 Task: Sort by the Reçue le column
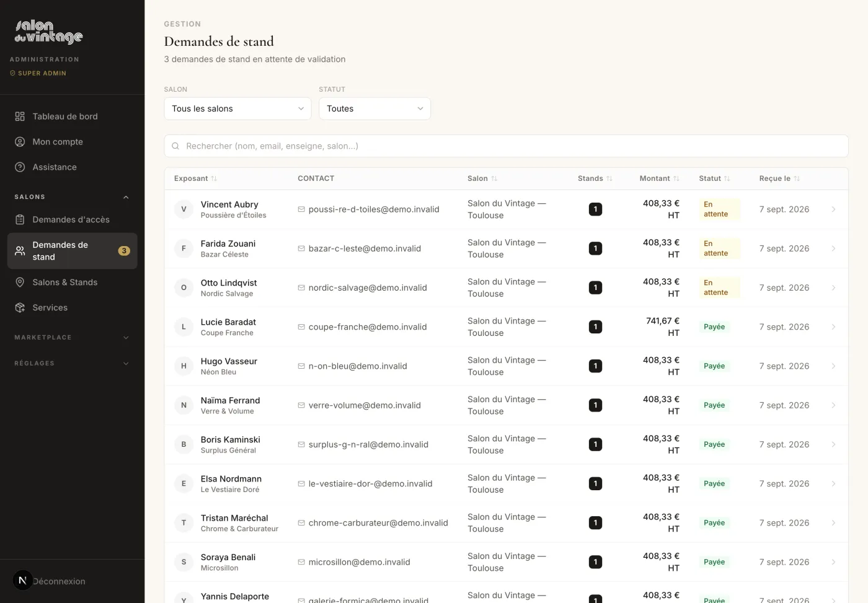(x=779, y=178)
